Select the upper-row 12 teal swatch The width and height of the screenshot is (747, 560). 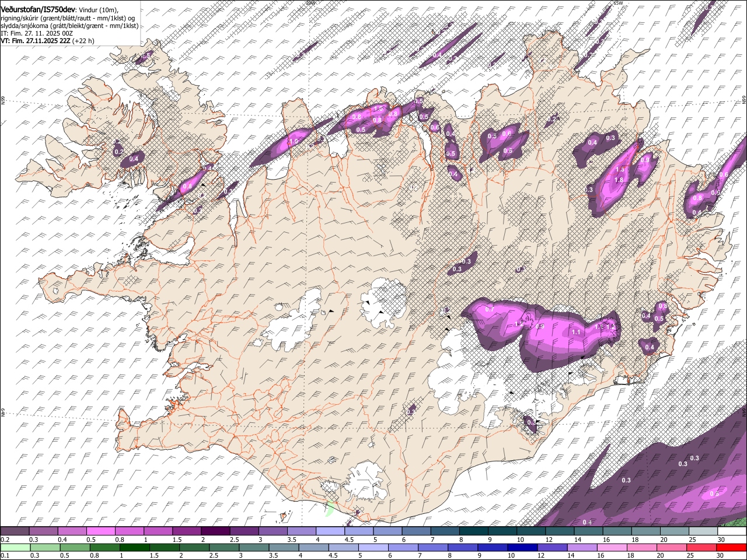pyautogui.click(x=560, y=531)
